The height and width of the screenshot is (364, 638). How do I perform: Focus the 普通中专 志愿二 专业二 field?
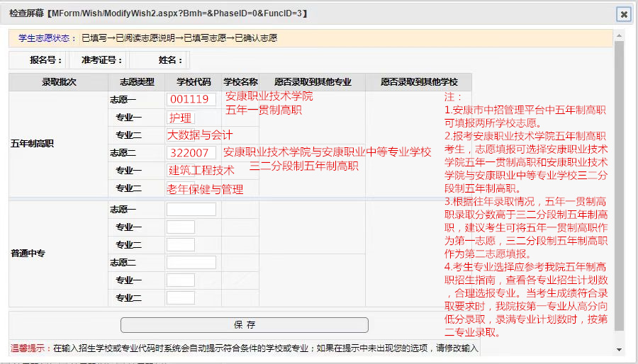(180, 298)
